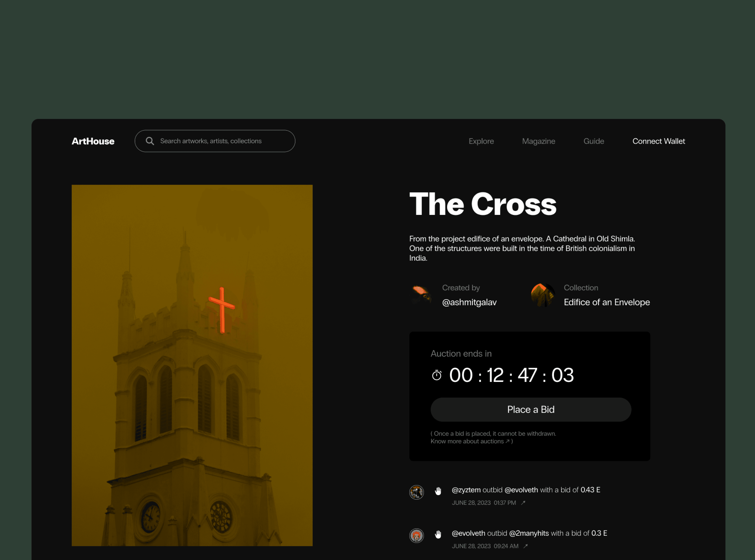Open external arrow beside 09:24 AM timestamp
The height and width of the screenshot is (560, 755).
pyautogui.click(x=525, y=546)
